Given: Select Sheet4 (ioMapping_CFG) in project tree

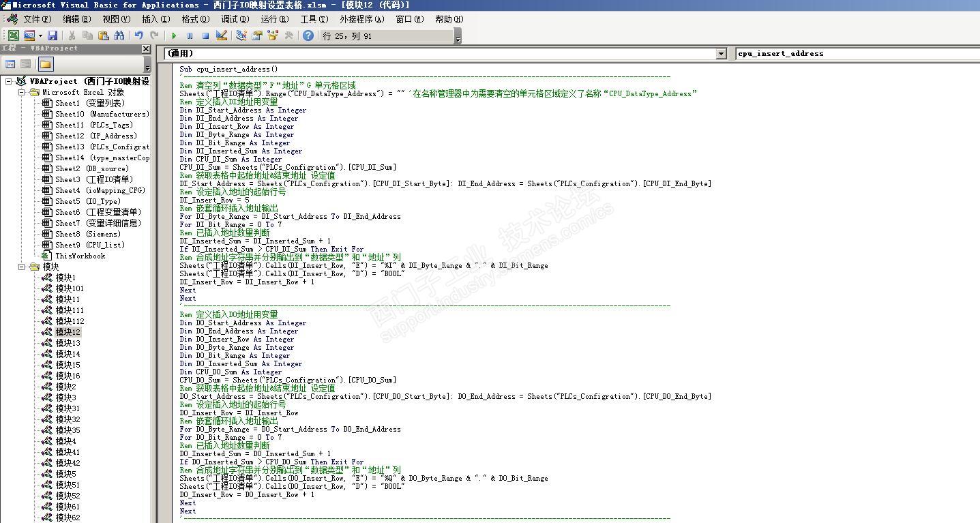Looking at the screenshot, I should pyautogui.click(x=100, y=190).
